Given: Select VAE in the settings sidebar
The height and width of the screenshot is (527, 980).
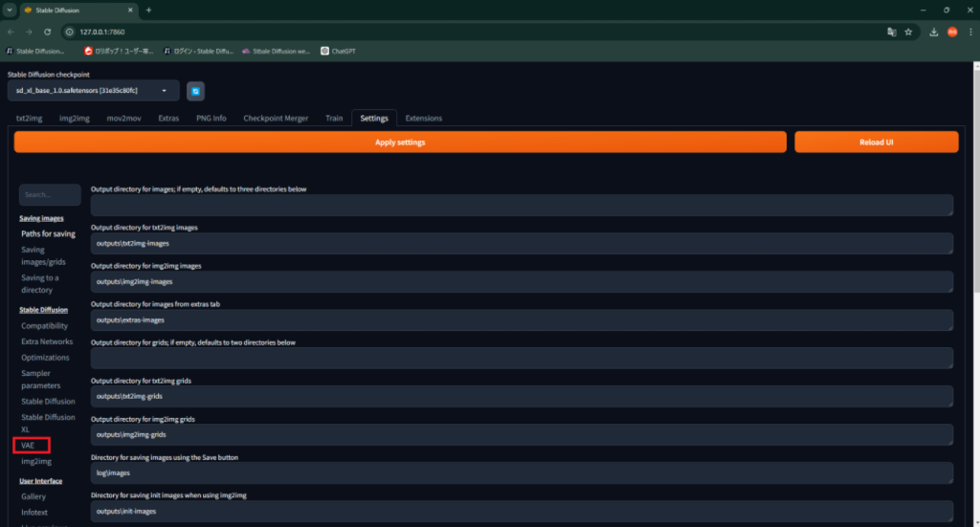Looking at the screenshot, I should point(29,446).
